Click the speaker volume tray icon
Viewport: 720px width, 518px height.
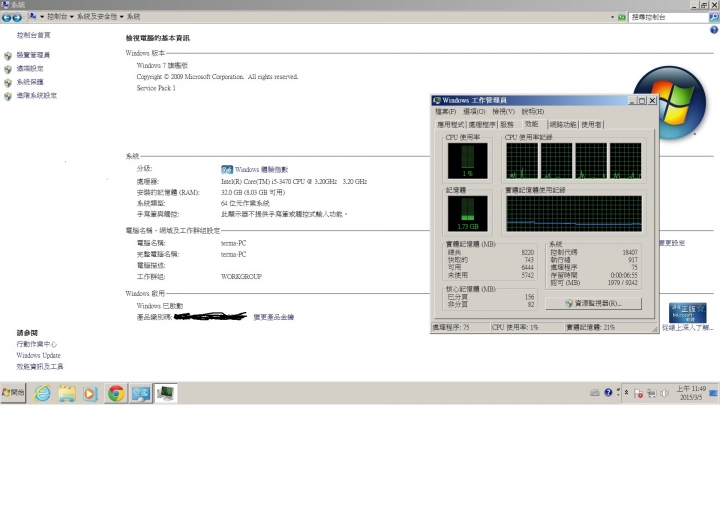coord(664,394)
